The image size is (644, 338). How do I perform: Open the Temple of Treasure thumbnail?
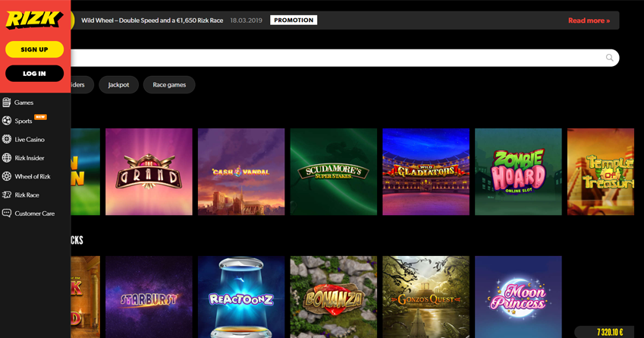click(601, 172)
